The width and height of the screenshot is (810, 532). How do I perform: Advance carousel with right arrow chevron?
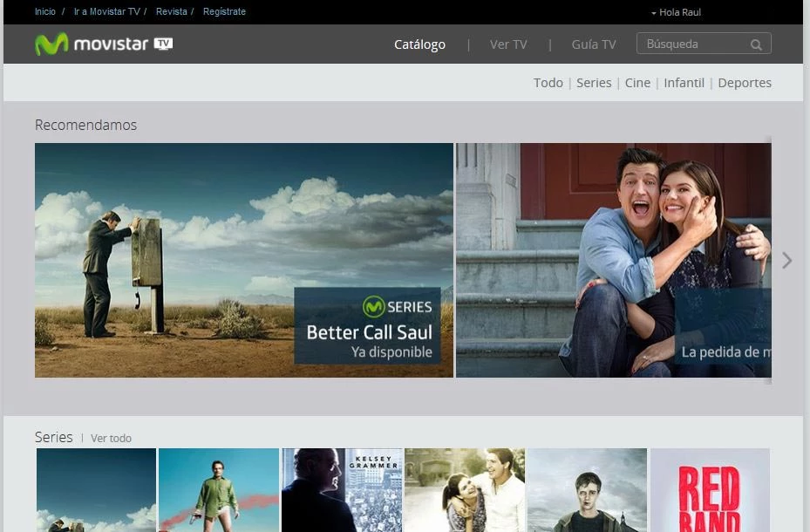coord(786,260)
